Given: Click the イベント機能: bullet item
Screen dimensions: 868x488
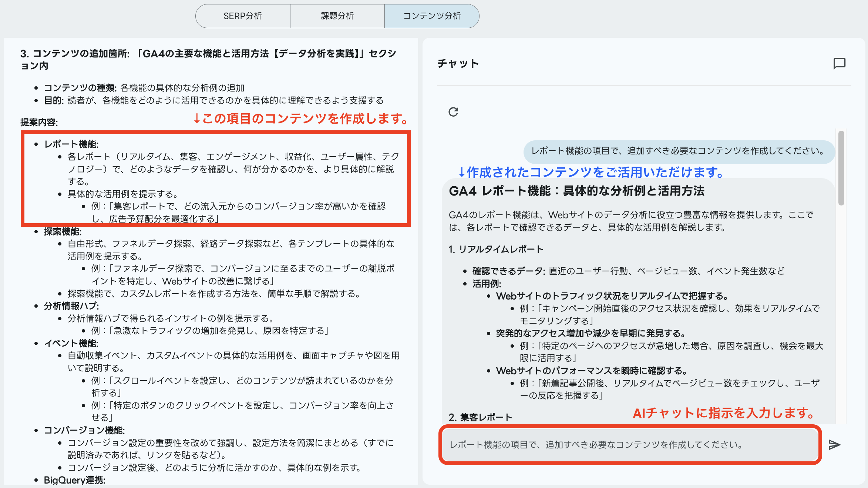Looking at the screenshot, I should point(71,343).
